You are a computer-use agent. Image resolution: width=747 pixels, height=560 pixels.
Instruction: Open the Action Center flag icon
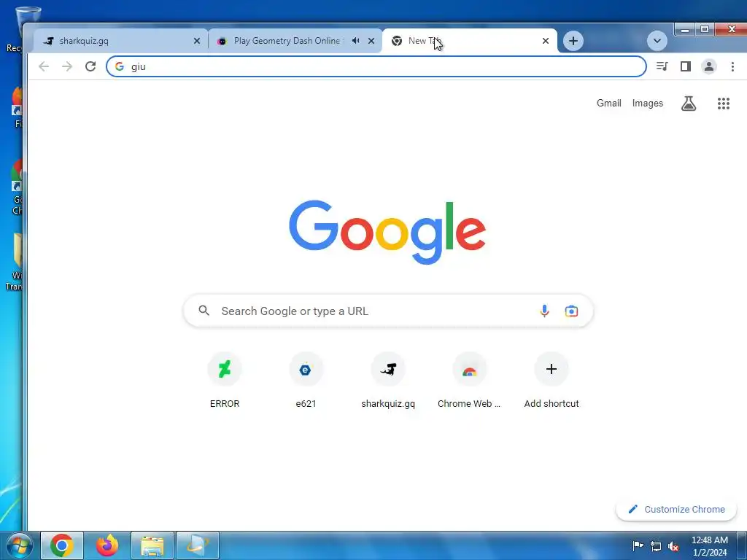tap(638, 545)
